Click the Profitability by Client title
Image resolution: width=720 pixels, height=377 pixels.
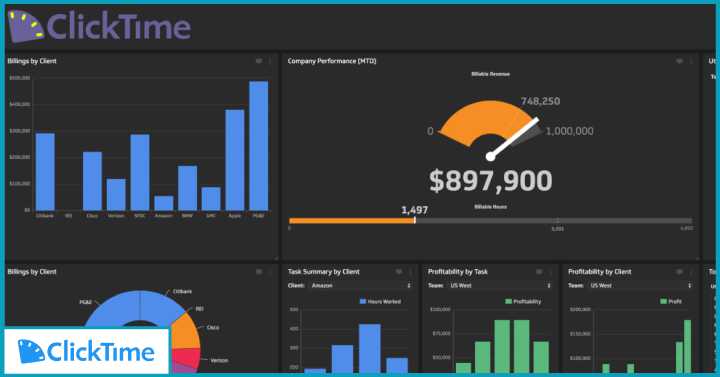[600, 272]
